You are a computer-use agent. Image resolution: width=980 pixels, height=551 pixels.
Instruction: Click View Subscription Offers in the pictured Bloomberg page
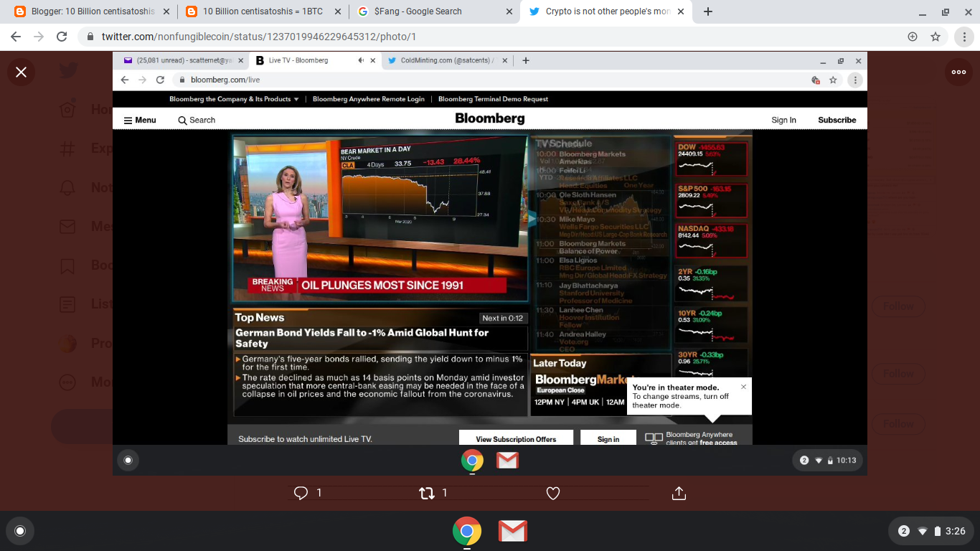(x=516, y=438)
